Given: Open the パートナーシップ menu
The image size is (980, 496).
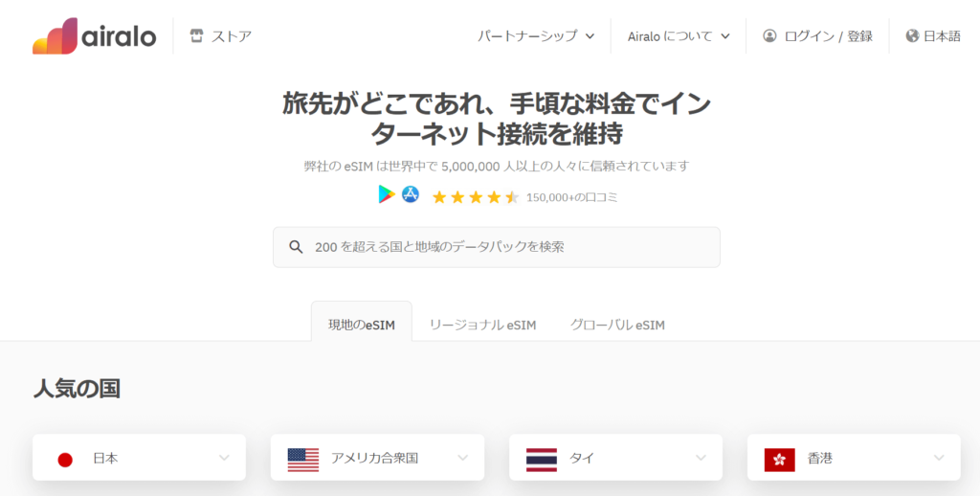Looking at the screenshot, I should click(x=536, y=35).
